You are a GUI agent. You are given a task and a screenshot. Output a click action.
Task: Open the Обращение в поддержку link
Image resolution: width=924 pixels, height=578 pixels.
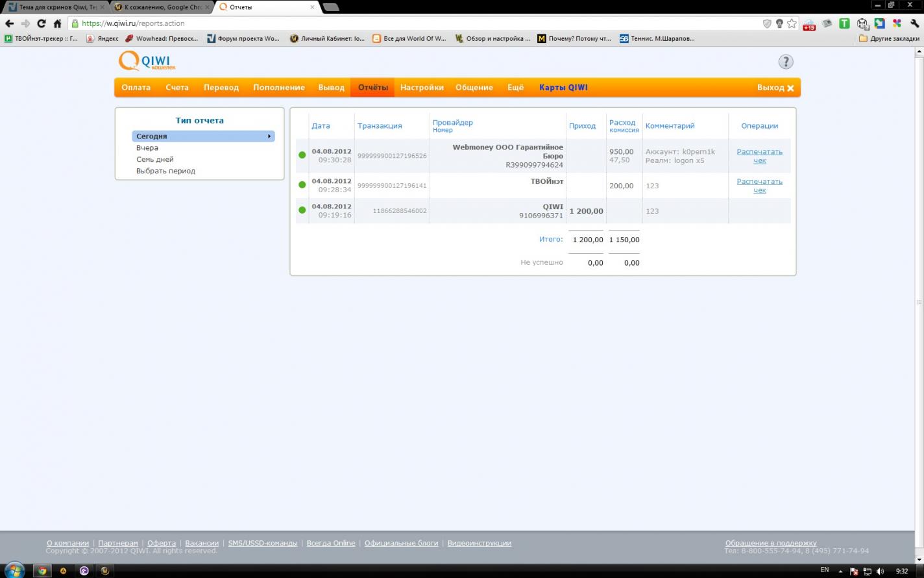coord(770,543)
